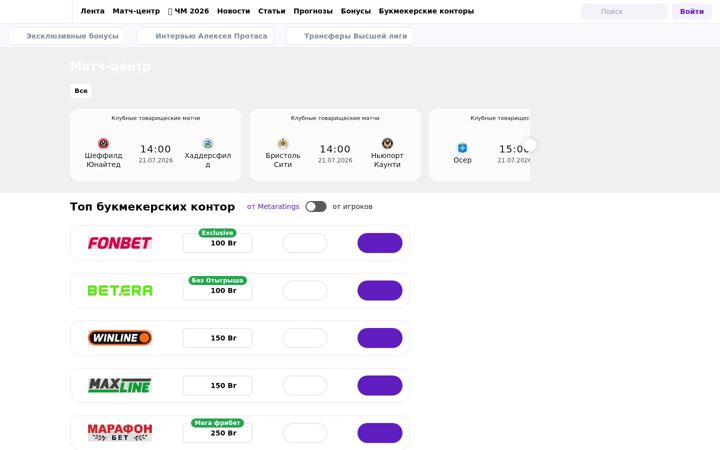
Task: Click the Sheffield United team crest
Action: [103, 144]
